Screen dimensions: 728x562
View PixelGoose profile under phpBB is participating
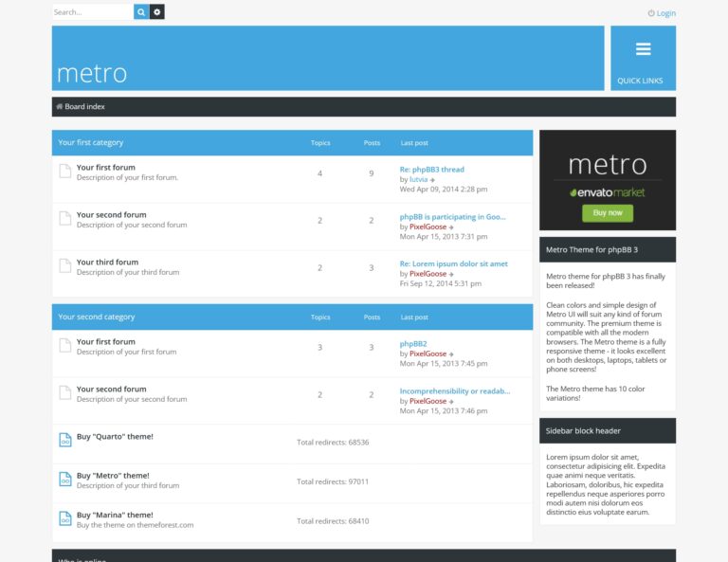[428, 227]
